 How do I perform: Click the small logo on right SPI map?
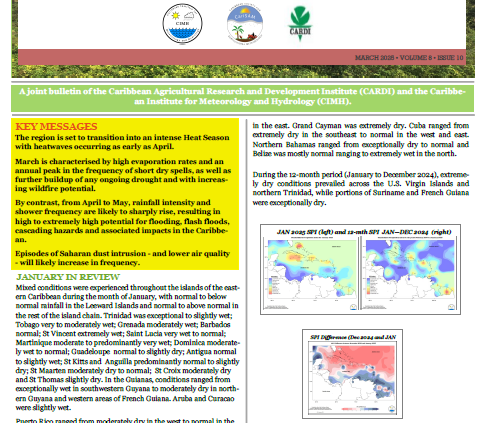coord(451,307)
